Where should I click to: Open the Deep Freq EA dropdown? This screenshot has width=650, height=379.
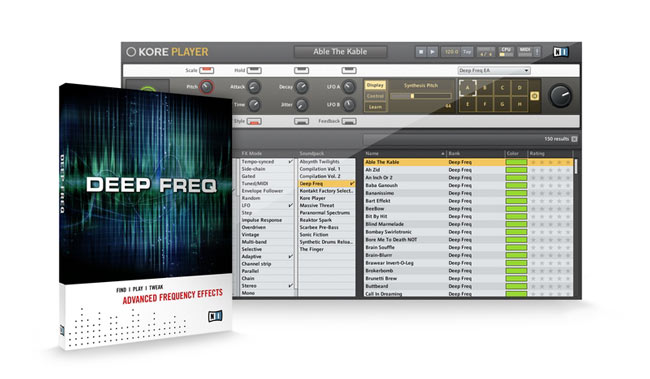(494, 70)
